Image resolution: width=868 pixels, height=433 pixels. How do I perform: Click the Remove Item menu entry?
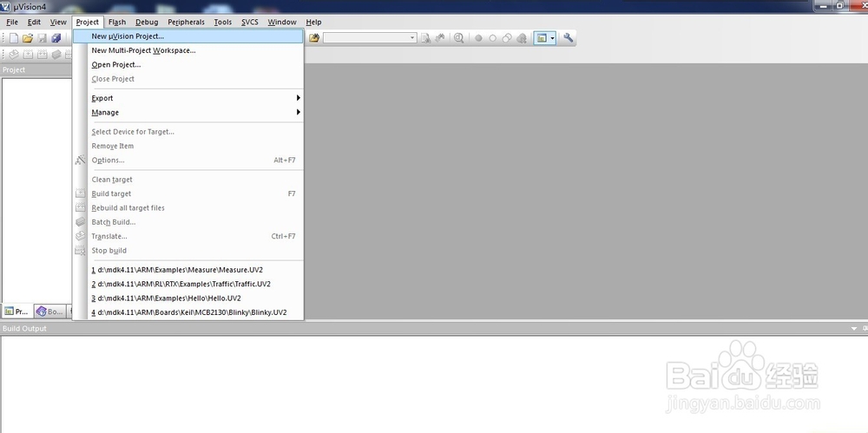pos(188,146)
